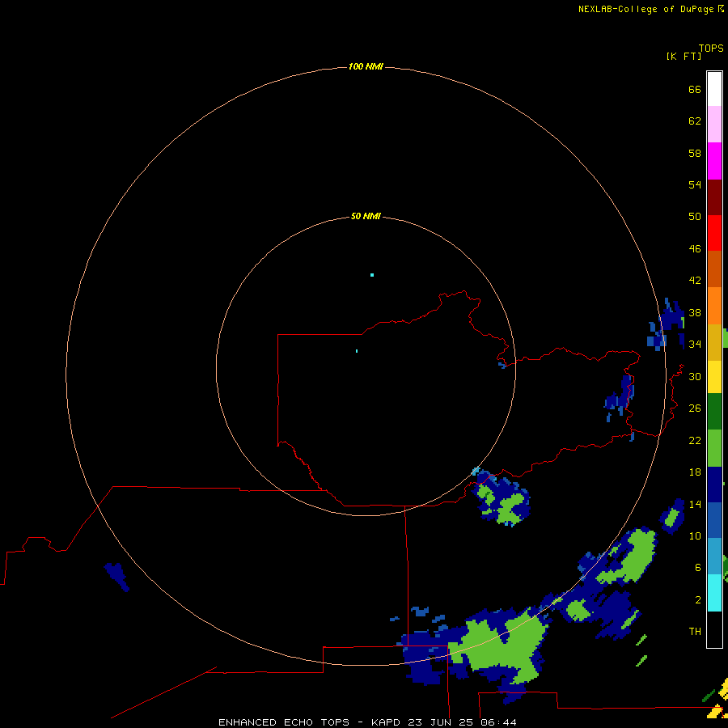Click legend value 50
The height and width of the screenshot is (728, 728).
coord(695,216)
